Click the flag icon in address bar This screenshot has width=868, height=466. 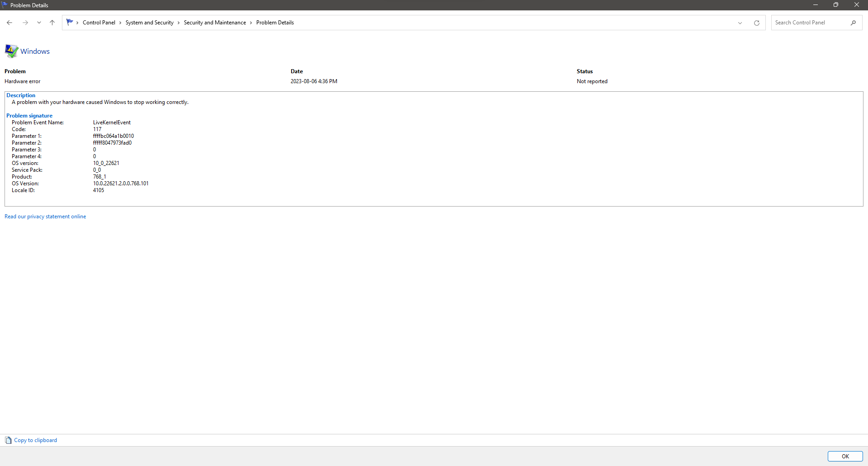(70, 22)
